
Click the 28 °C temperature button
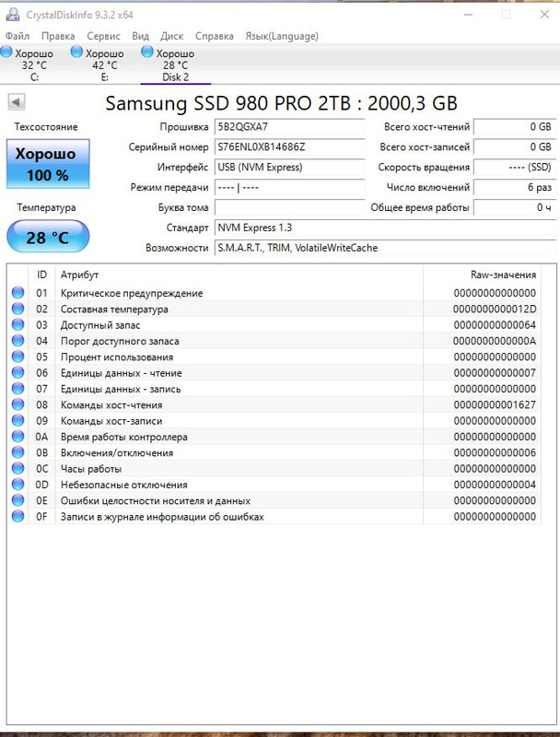pyautogui.click(x=48, y=237)
